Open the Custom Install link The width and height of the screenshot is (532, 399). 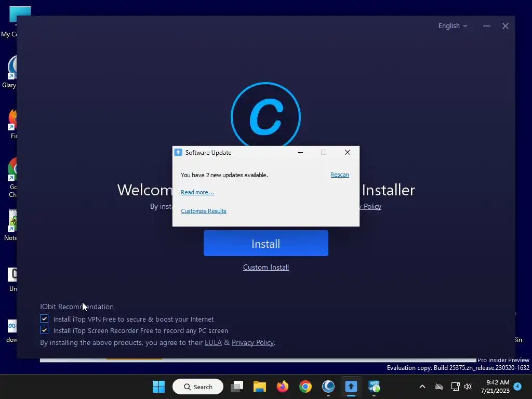click(265, 268)
